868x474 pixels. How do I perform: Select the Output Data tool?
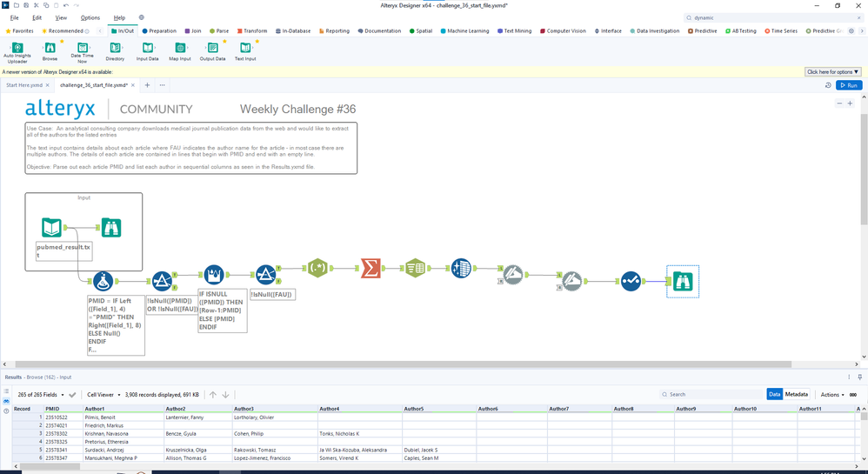pyautogui.click(x=212, y=51)
